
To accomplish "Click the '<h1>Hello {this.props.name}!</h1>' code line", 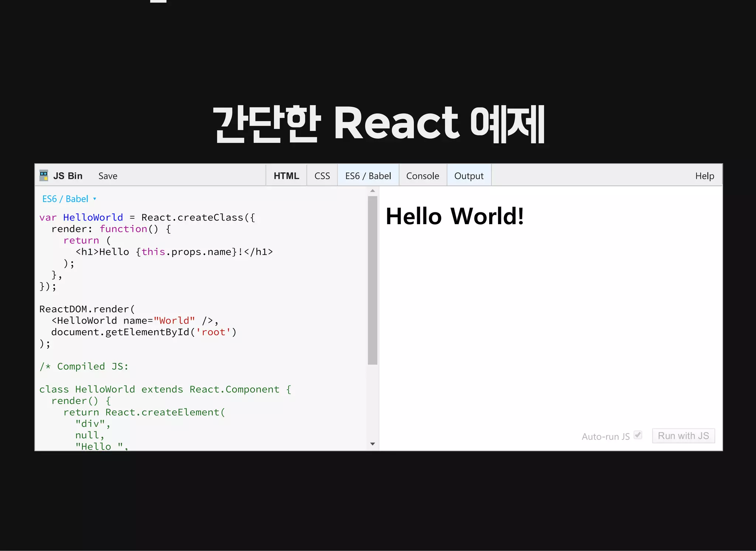I will point(174,252).
